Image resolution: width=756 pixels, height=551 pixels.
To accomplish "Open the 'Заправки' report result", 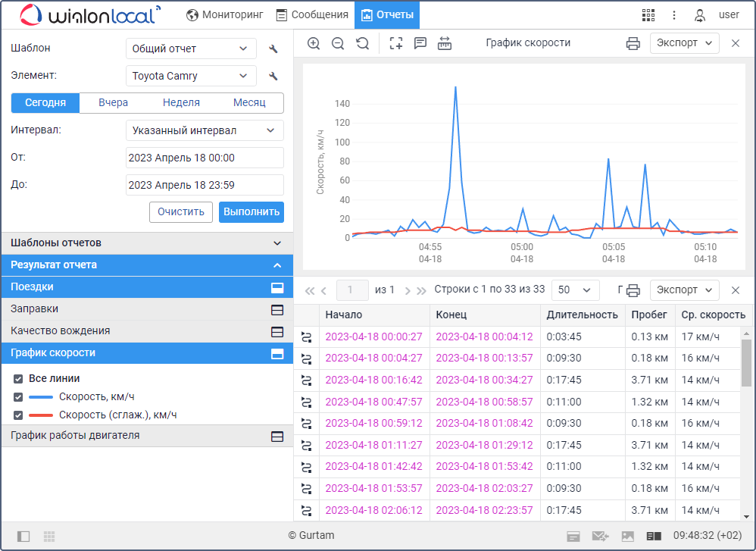I will [147, 309].
